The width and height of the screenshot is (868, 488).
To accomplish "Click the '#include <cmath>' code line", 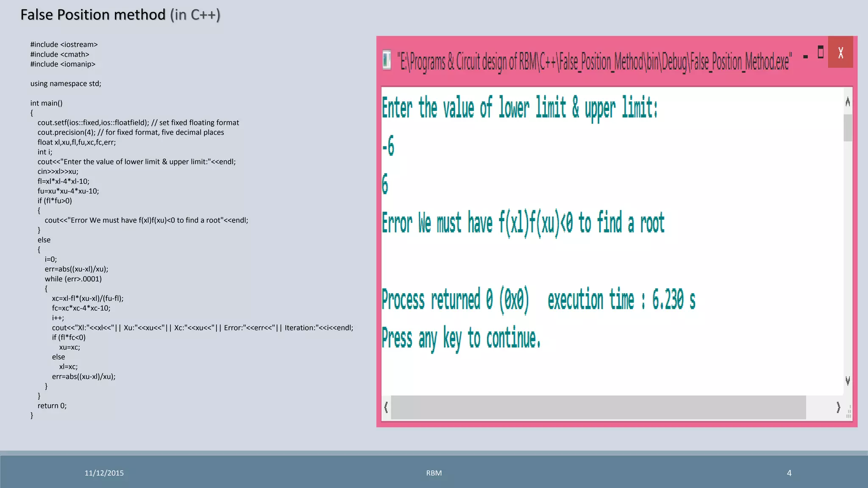I will pos(60,54).
